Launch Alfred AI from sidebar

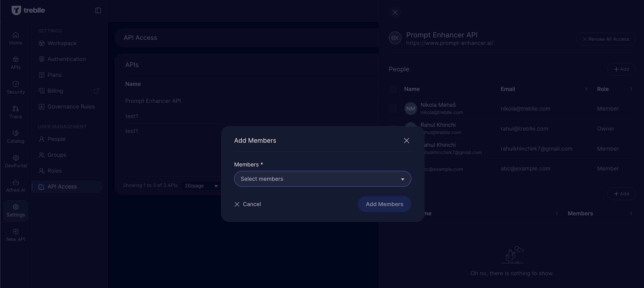15,186
